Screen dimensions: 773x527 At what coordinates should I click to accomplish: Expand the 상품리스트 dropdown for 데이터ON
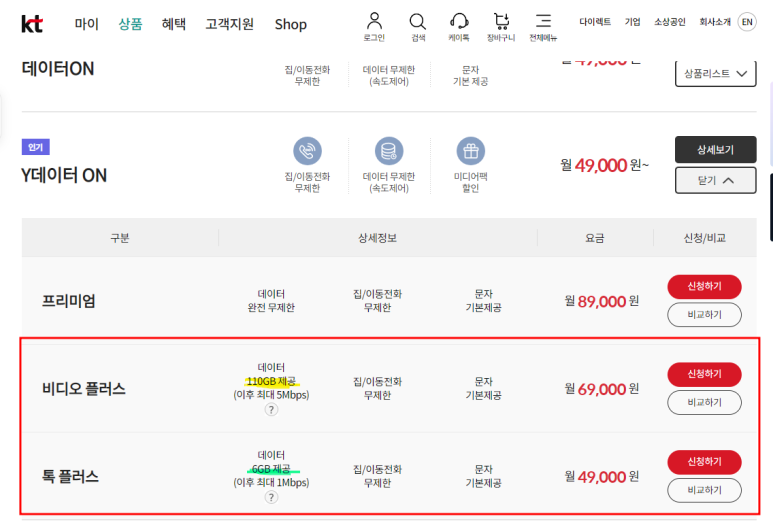[x=715, y=73]
